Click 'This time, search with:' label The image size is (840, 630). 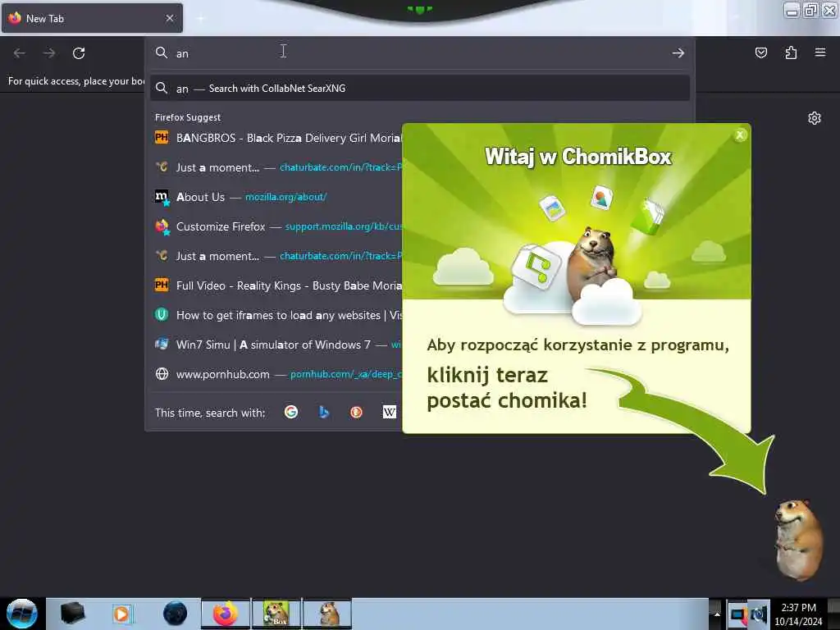[x=210, y=413]
